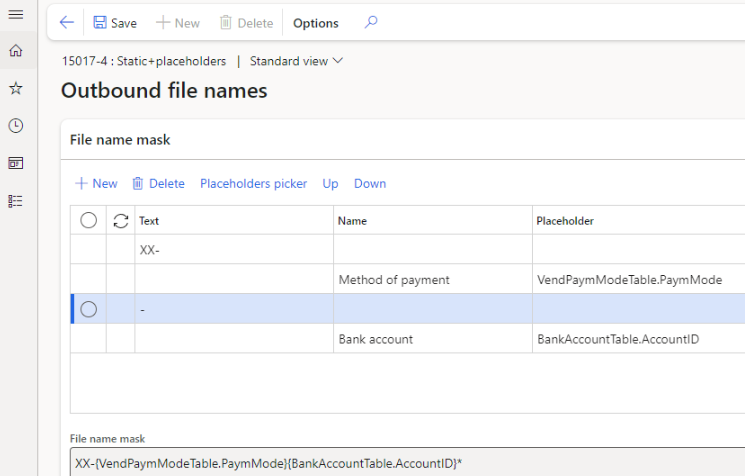745x476 pixels.
Task: Click the grid refresh icon header
Action: 121,220
